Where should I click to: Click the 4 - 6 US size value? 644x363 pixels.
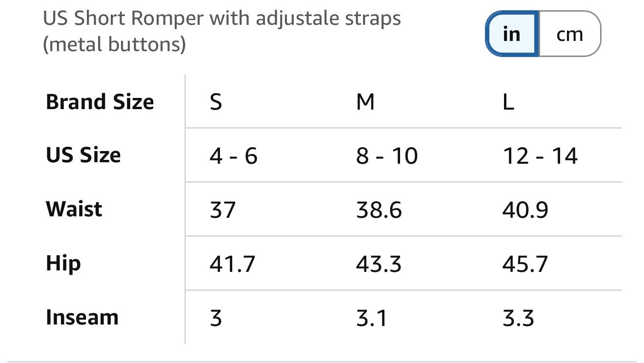(x=233, y=156)
